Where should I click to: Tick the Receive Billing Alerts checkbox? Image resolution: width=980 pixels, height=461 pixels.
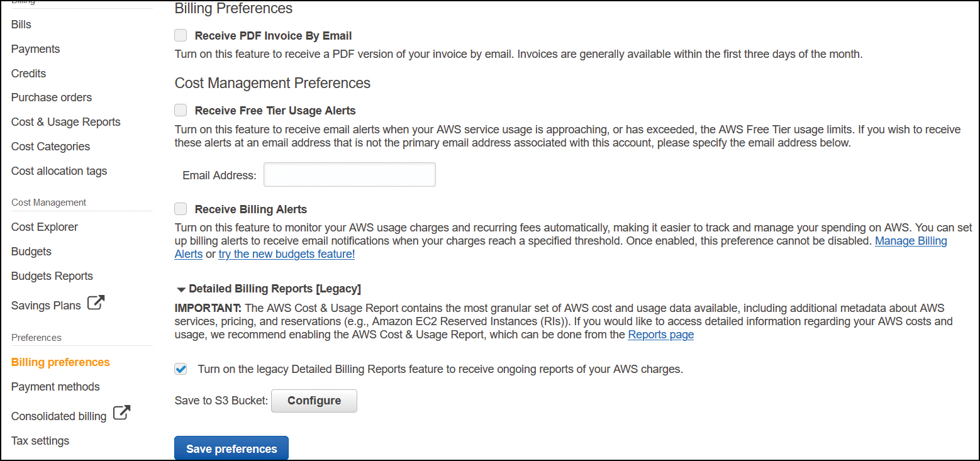[181, 209]
